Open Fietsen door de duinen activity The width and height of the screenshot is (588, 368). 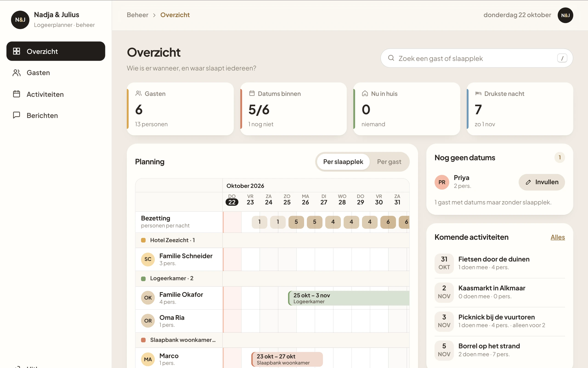pyautogui.click(x=500, y=263)
